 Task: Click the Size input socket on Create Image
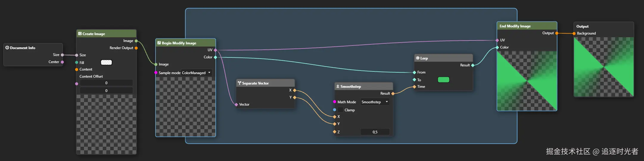[77, 55]
